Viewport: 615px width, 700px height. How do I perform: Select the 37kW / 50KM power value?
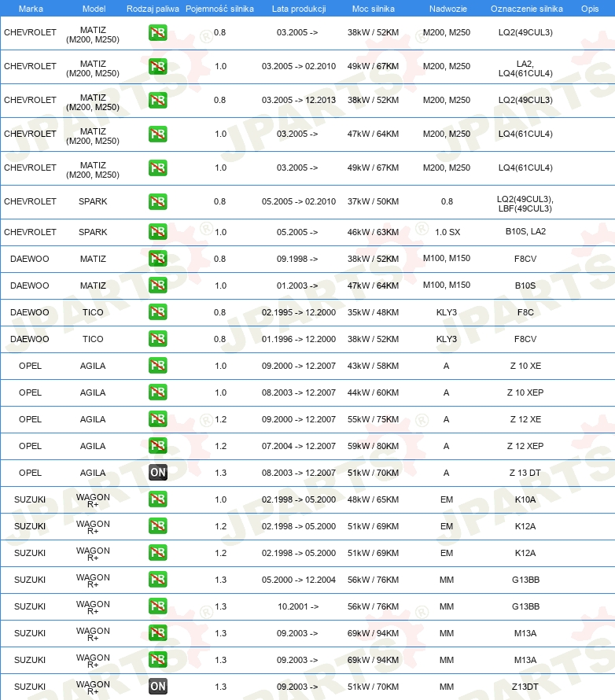pyautogui.click(x=373, y=201)
